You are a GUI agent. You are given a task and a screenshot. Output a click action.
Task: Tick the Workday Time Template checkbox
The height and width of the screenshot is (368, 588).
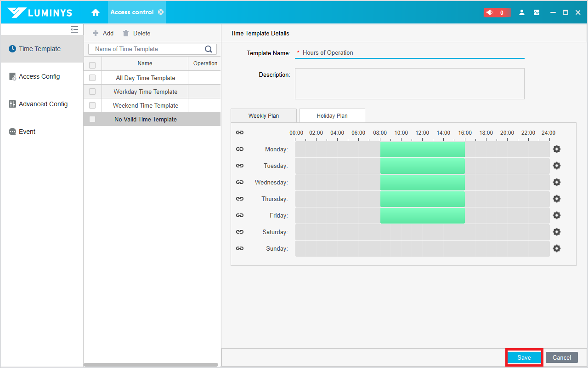(x=92, y=92)
